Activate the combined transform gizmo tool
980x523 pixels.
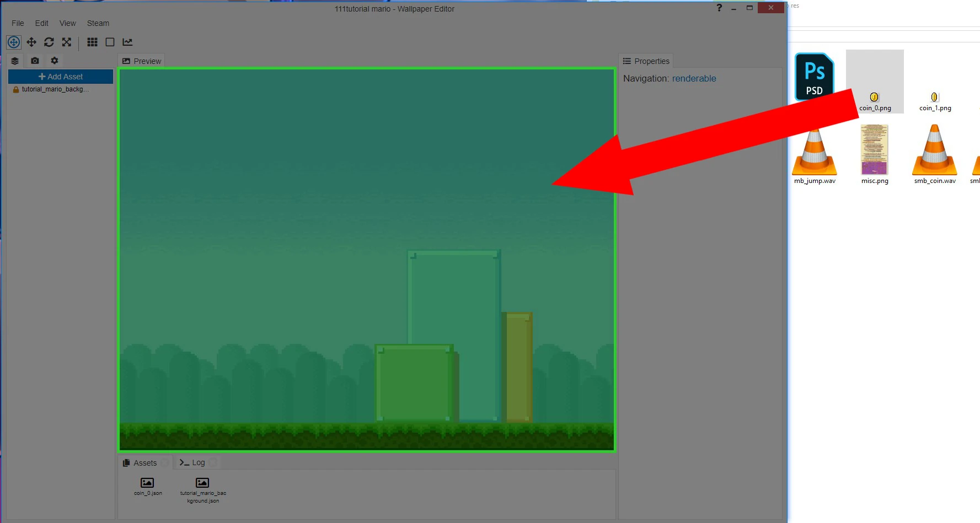pos(14,42)
